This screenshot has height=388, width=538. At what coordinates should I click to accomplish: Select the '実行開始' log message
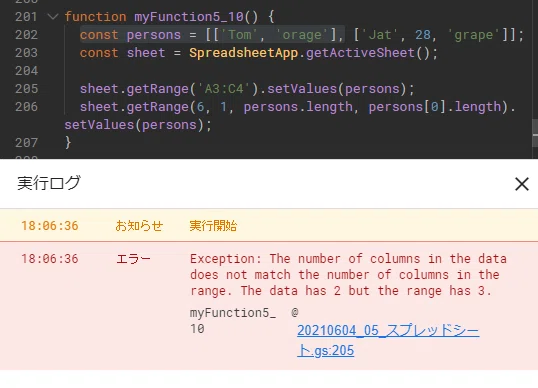pos(213,226)
